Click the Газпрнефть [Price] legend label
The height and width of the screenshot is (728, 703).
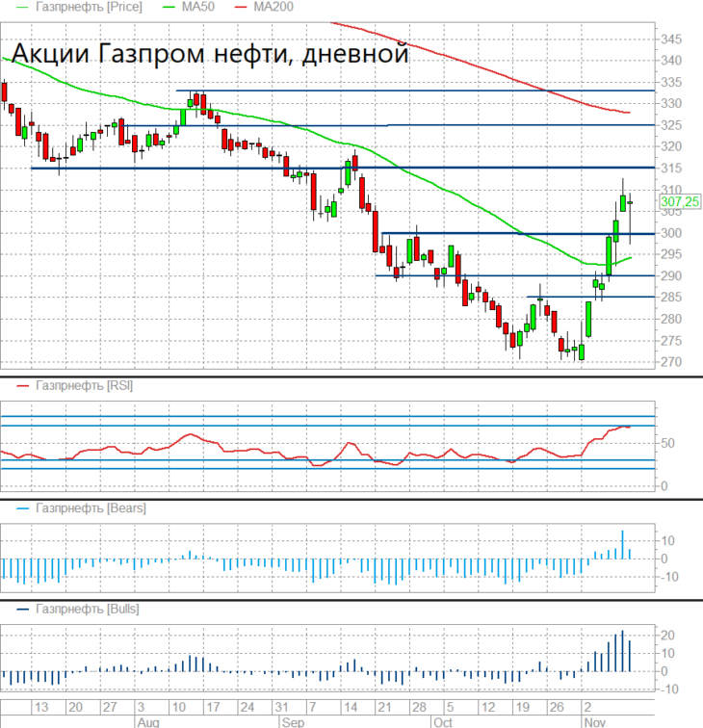point(89,7)
